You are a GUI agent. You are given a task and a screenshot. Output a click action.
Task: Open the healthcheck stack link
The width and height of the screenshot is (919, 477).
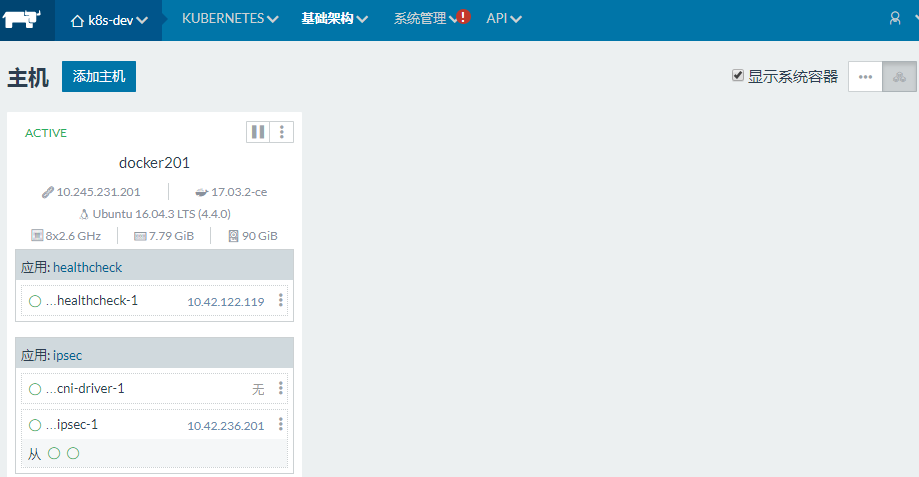[87, 267]
